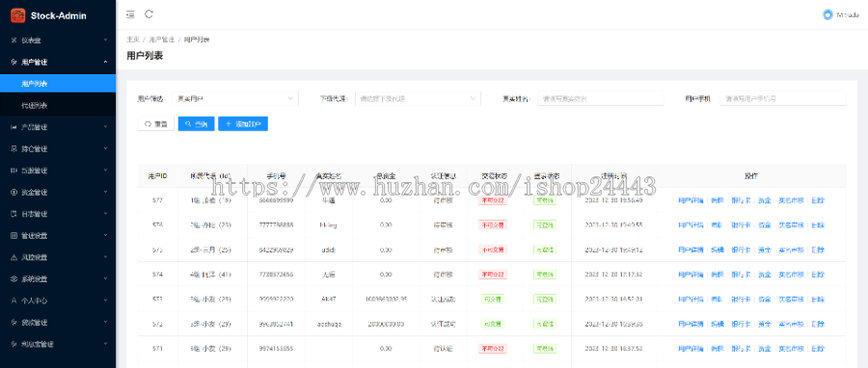Select 用户列表 in the sidebar
The image size is (868, 368).
click(x=58, y=84)
